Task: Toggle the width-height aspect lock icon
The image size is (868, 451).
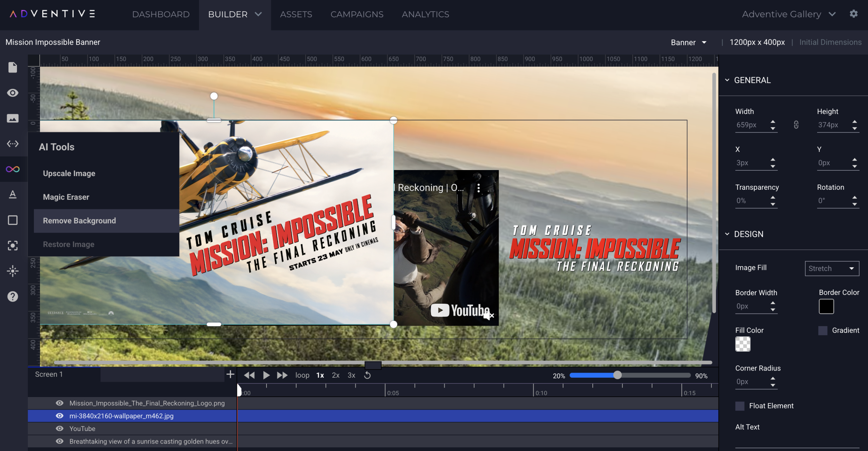Action: (x=796, y=125)
